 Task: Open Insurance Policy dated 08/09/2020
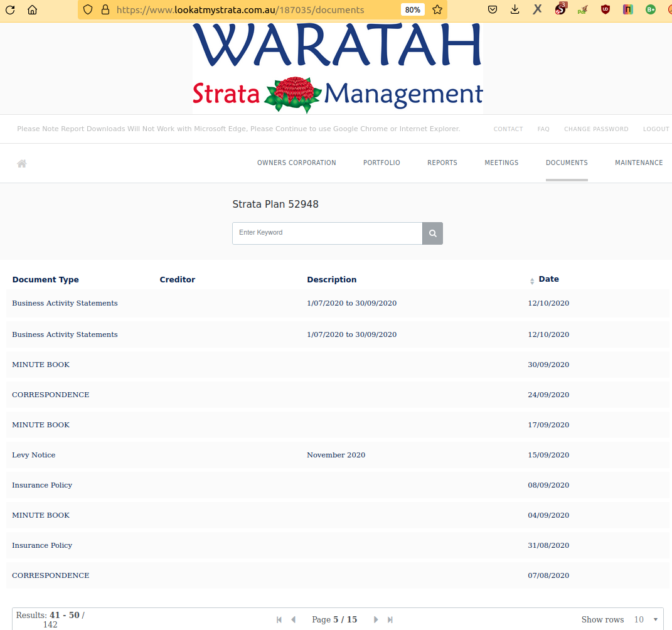(x=338, y=485)
